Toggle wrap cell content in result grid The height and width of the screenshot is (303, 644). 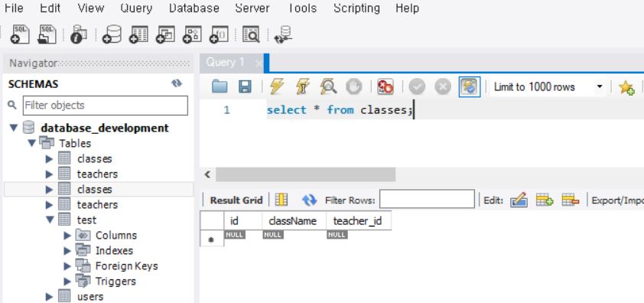point(281,200)
